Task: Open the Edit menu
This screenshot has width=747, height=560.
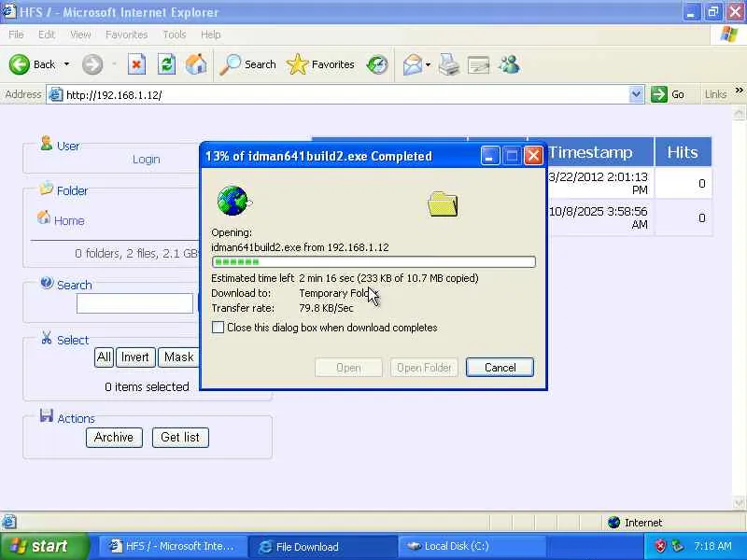Action: tap(46, 35)
